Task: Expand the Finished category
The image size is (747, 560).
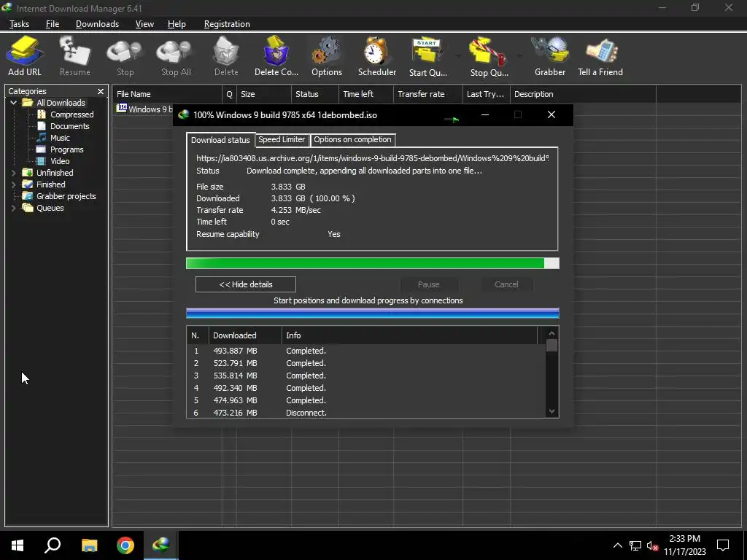Action: [x=13, y=184]
